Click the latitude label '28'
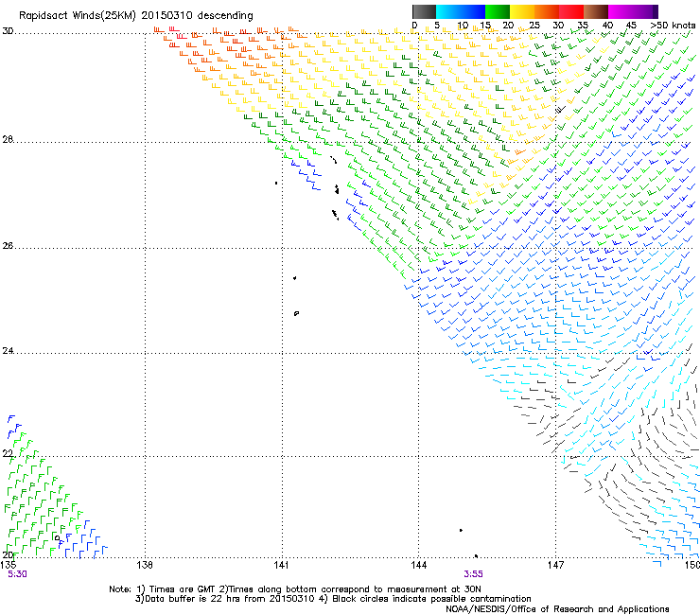The image size is (700, 615). coord(8,139)
